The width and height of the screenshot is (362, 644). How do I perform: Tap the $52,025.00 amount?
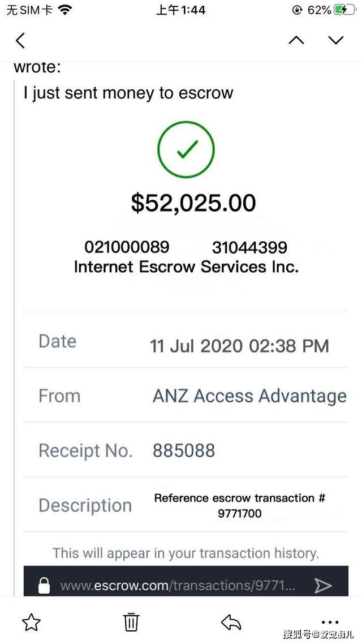point(193,203)
